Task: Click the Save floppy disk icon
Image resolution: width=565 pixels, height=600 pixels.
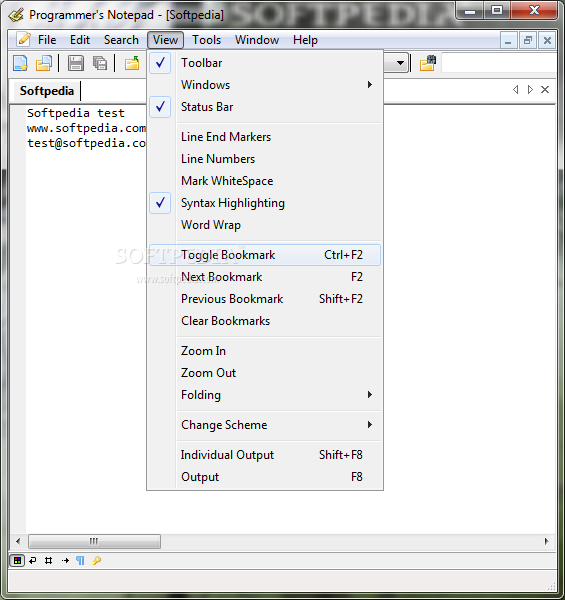Action: click(76, 63)
